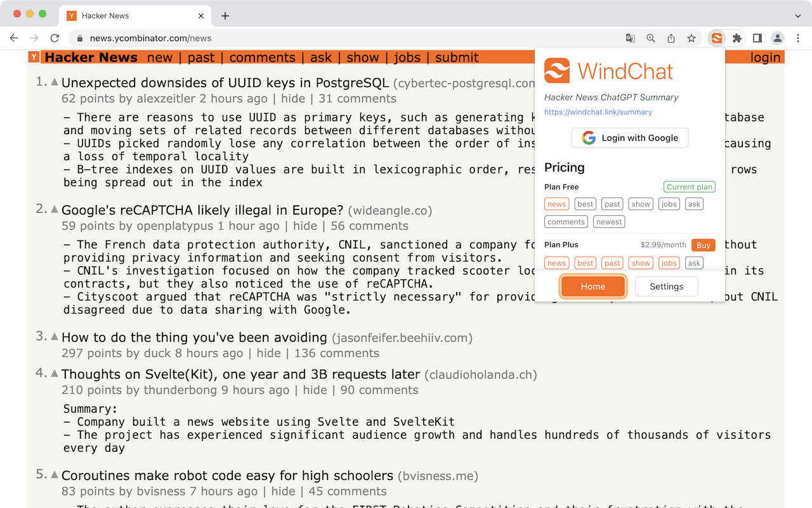The image size is (812, 508).
Task: Toggle the browser side panel icon
Action: 757,38
